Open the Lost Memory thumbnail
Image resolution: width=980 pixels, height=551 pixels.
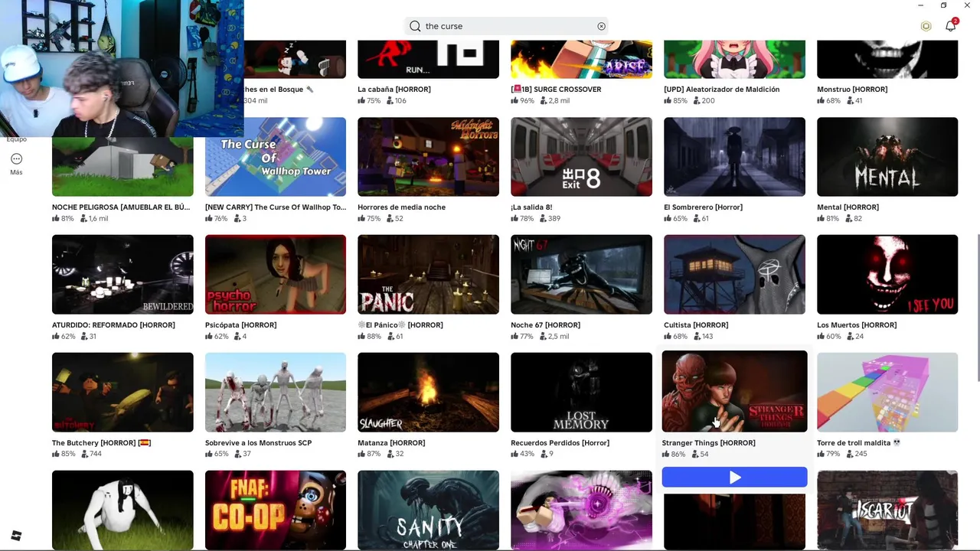[581, 393]
